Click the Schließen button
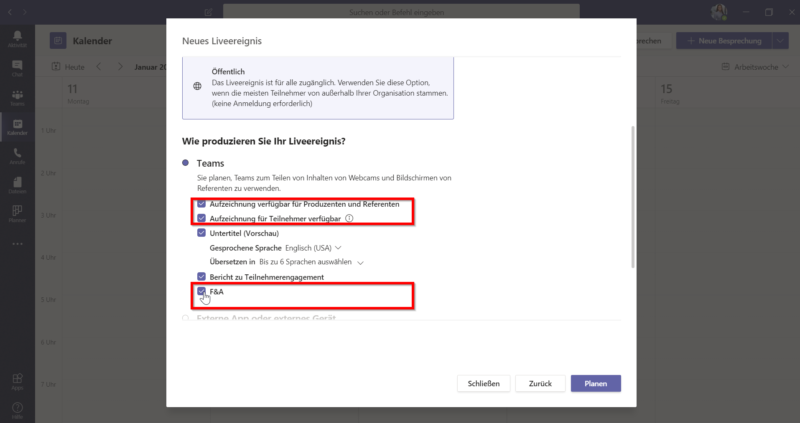Screen dimensions: 800x423 click(x=484, y=384)
